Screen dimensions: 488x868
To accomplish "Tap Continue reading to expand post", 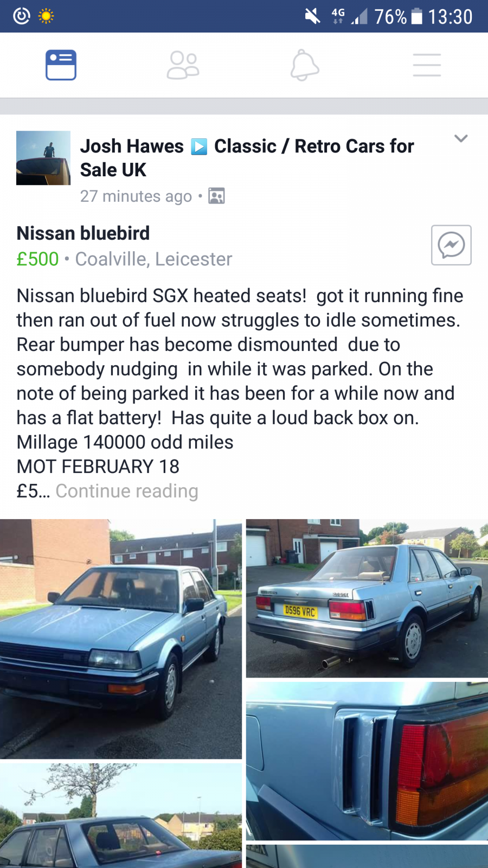I will (x=127, y=491).
